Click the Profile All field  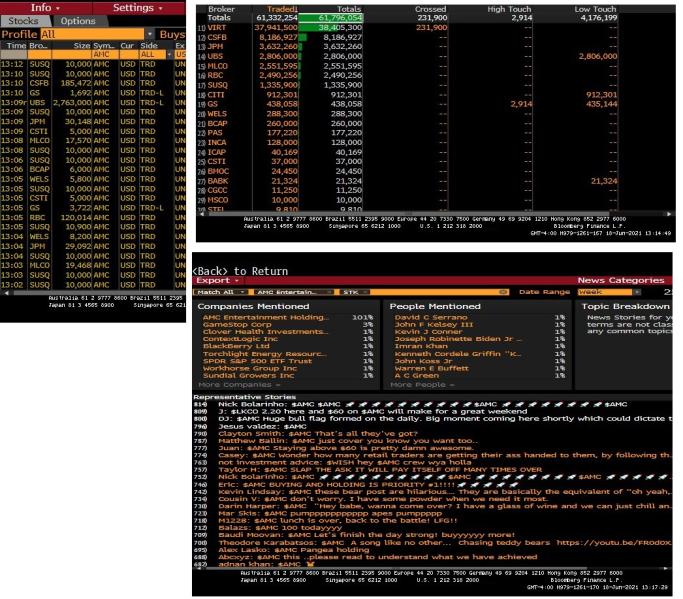coord(92,34)
